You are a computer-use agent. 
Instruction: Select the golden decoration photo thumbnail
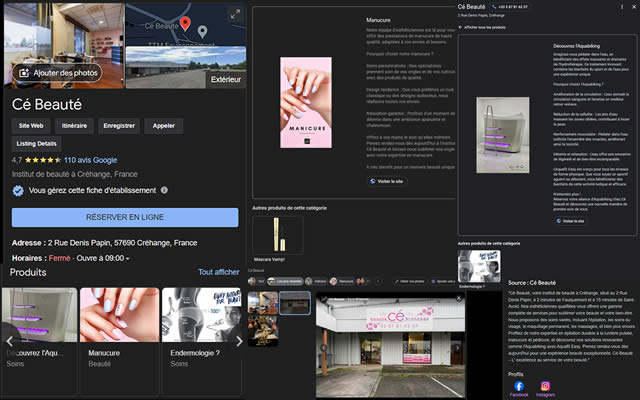click(x=263, y=331)
